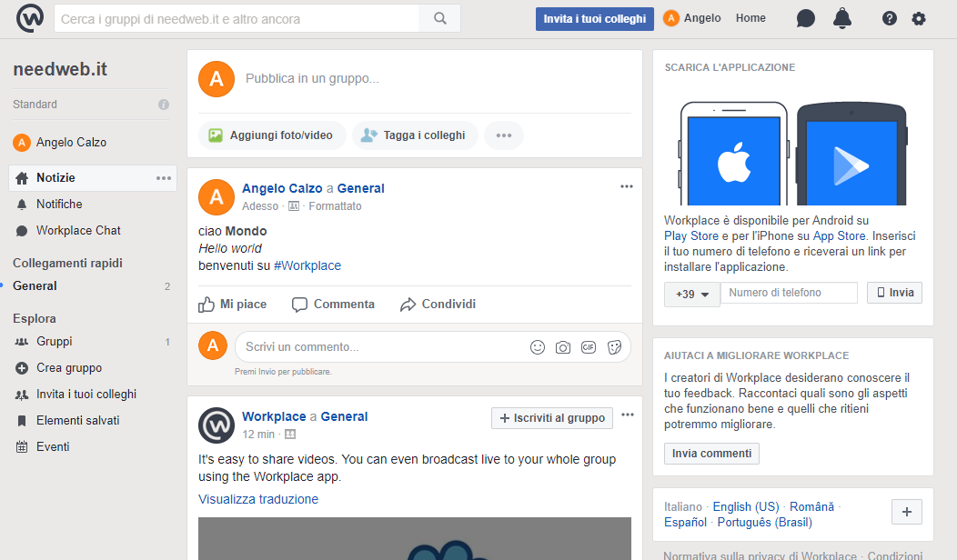This screenshot has width=957, height=560.
Task: Click Condividi share button
Action: [x=438, y=305]
